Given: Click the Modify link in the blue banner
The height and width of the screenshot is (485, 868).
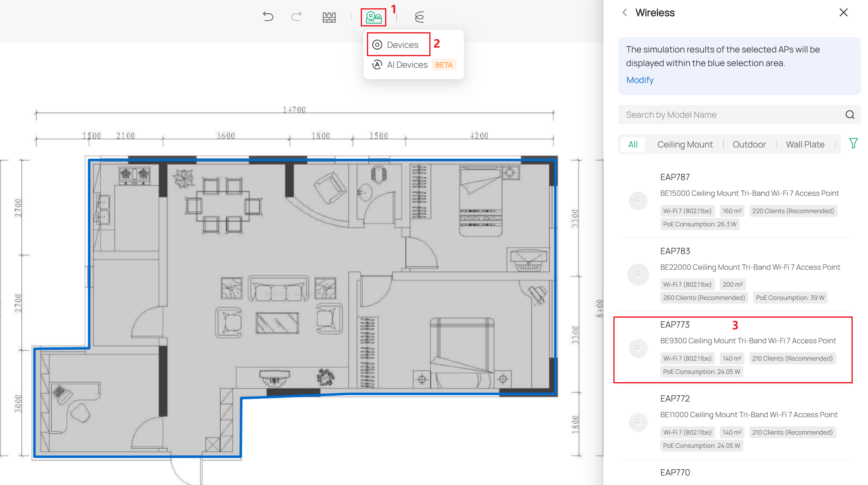Looking at the screenshot, I should (x=639, y=80).
